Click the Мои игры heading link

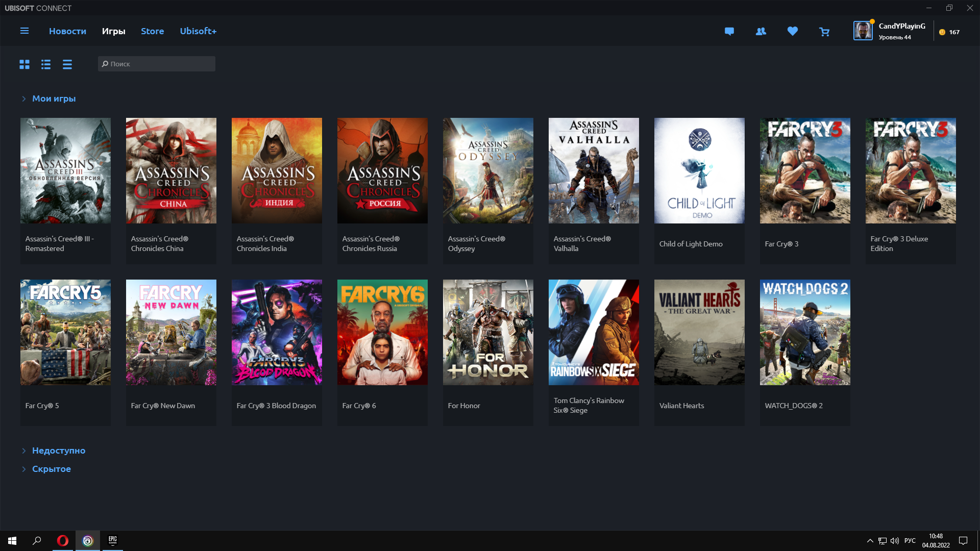(54, 99)
